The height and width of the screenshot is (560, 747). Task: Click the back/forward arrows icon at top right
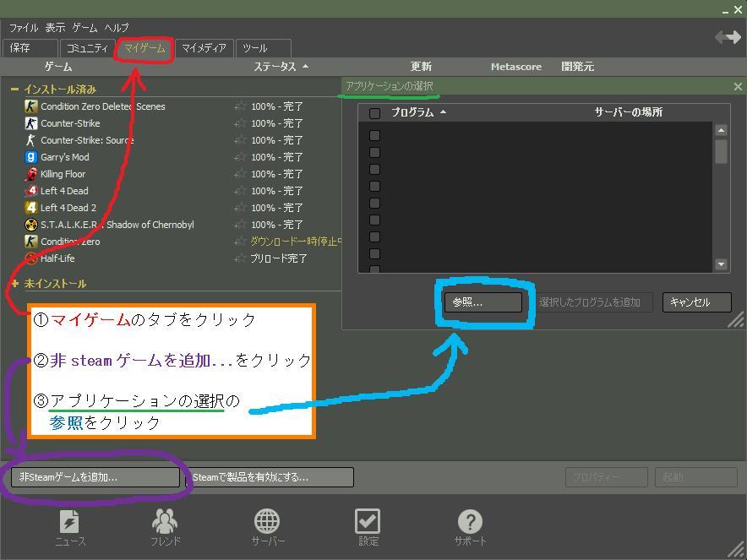728,37
